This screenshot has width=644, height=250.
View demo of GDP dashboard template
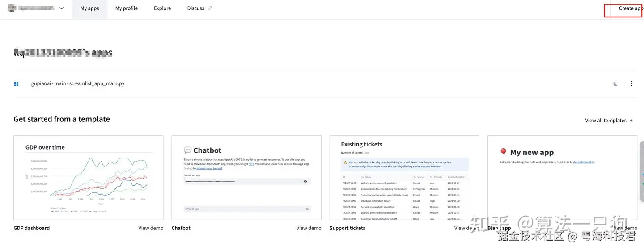(x=151, y=228)
